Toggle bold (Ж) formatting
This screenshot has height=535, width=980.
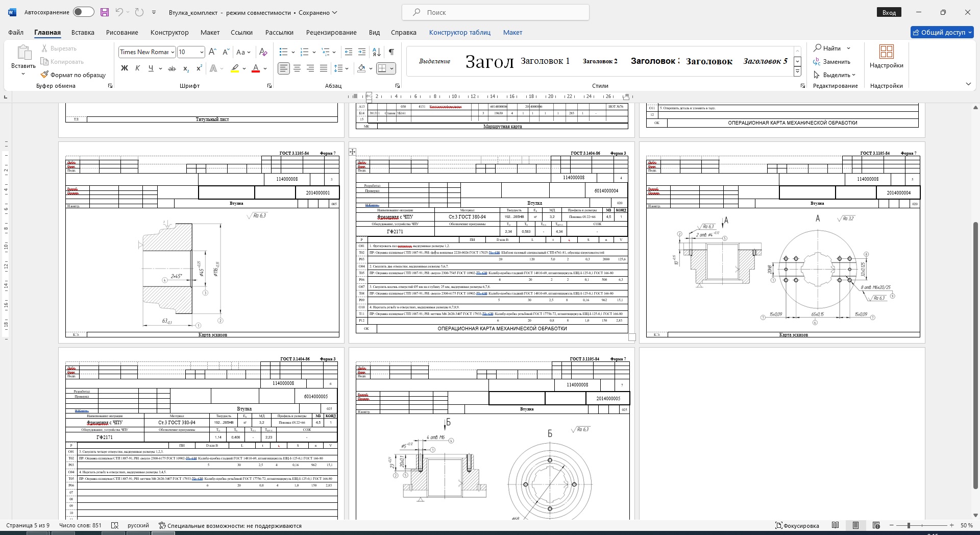tap(124, 68)
